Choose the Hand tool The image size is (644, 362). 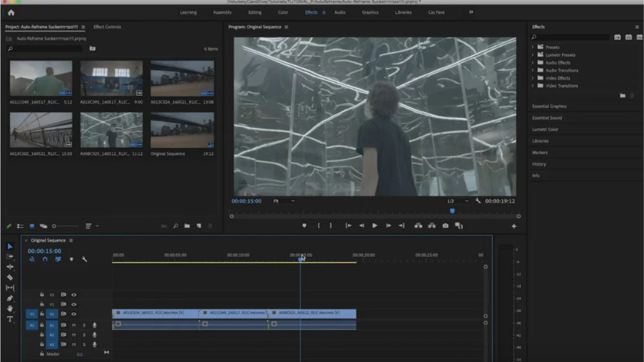10,309
